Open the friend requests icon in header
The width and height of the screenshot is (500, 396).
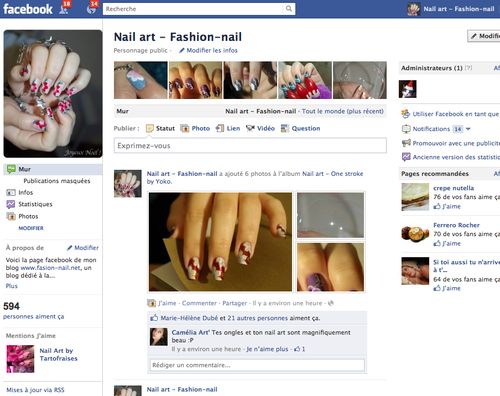63,9
